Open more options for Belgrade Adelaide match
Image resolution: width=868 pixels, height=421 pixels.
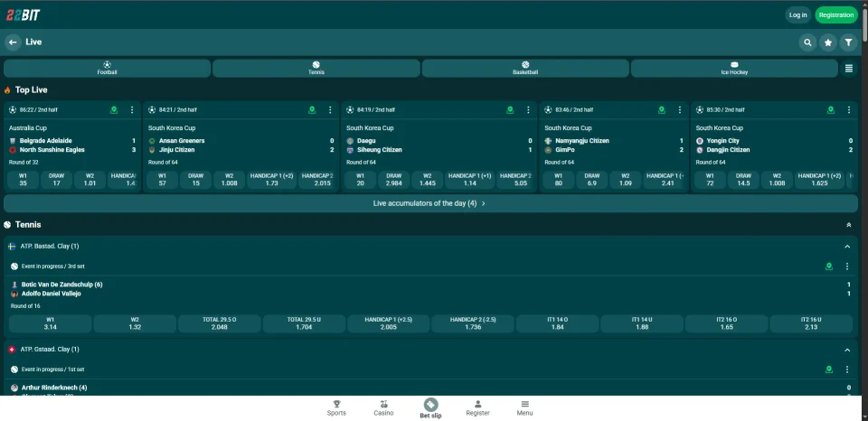(x=132, y=110)
